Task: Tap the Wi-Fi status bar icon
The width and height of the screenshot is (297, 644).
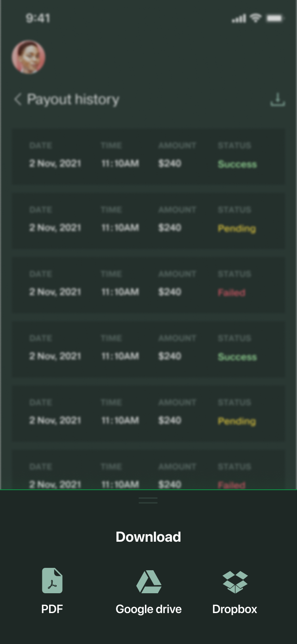Action: click(x=256, y=18)
